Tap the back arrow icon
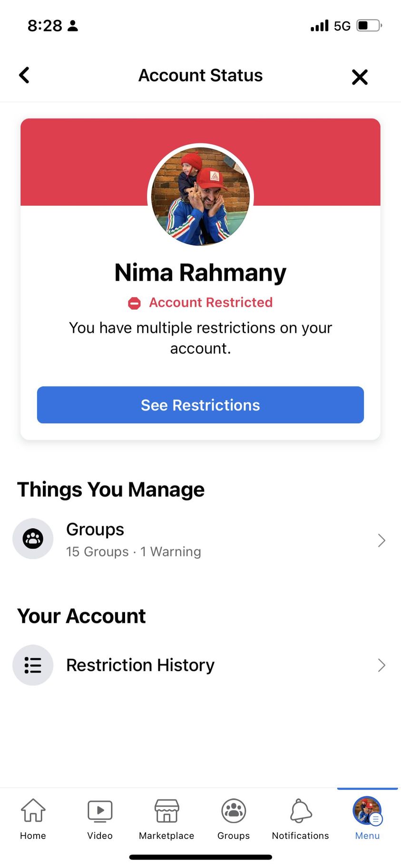This screenshot has height=868, width=401. (x=24, y=75)
